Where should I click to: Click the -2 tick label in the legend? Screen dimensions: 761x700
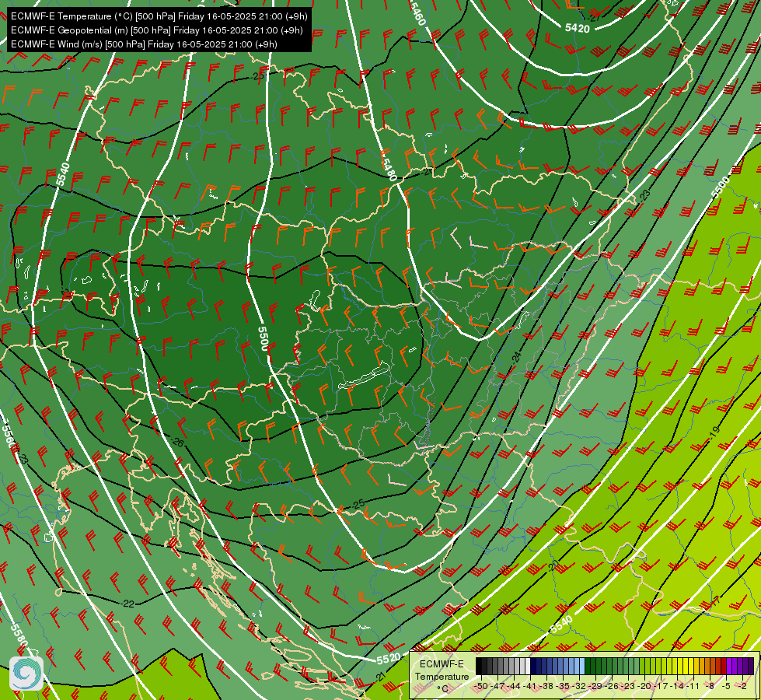tap(742, 686)
